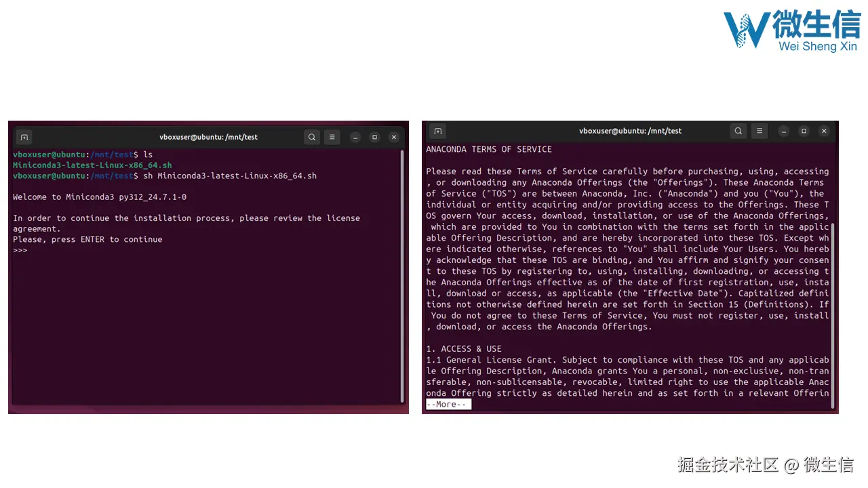
Task: Click 'Please, press ENTER to continue' line
Action: (87, 239)
